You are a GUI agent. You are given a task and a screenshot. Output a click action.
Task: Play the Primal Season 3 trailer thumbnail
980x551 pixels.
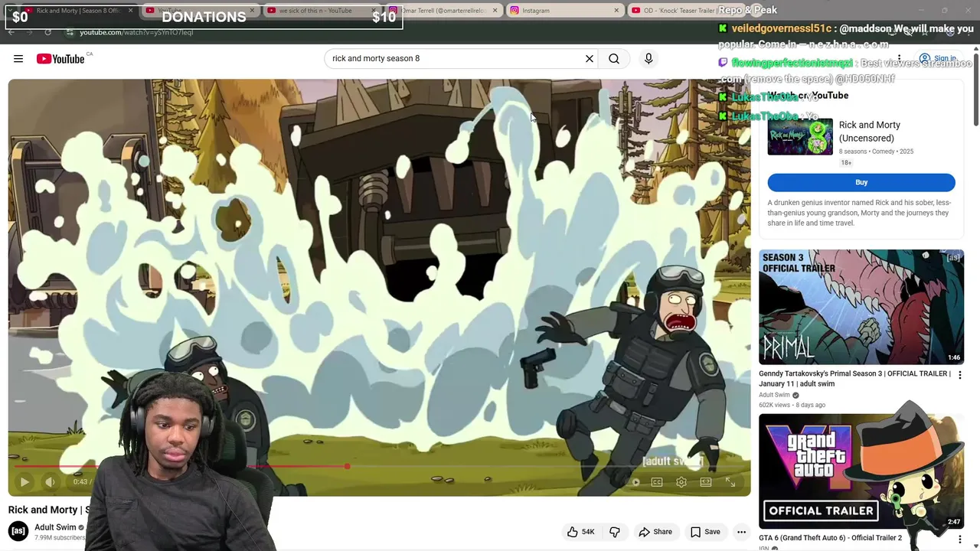(861, 307)
